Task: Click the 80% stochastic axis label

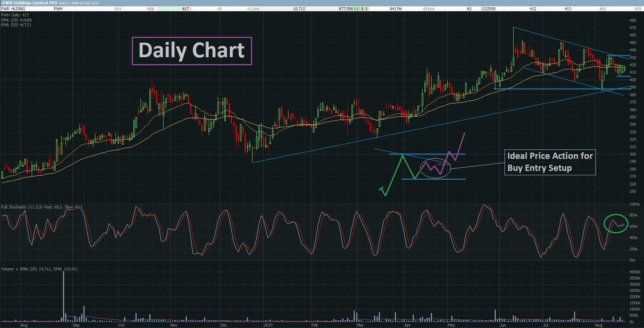Action: pyautogui.click(x=633, y=215)
